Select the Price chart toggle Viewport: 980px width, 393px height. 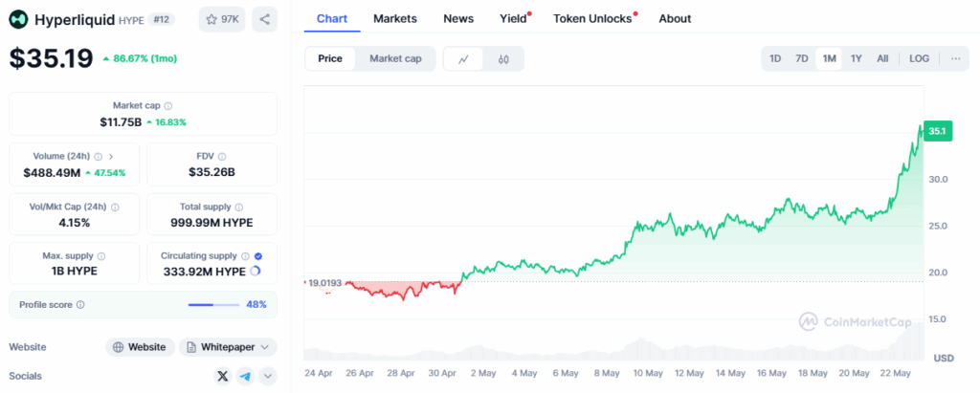point(330,58)
